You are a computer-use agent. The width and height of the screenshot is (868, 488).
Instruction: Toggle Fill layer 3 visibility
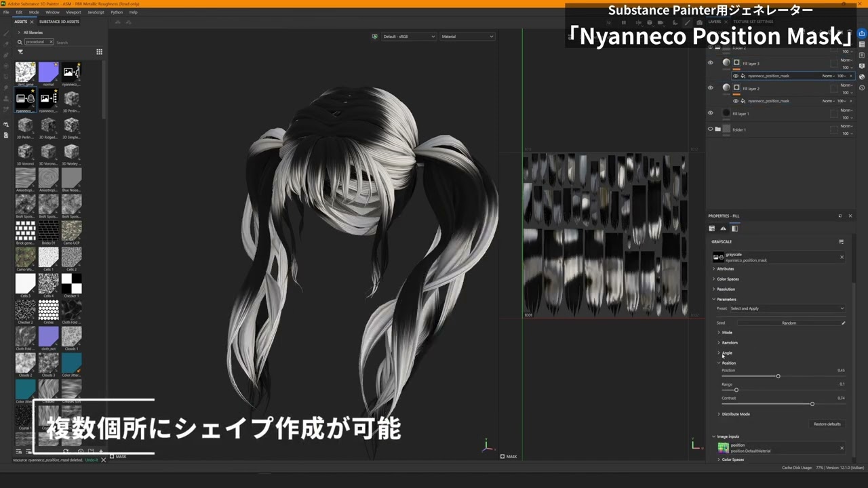click(x=711, y=63)
